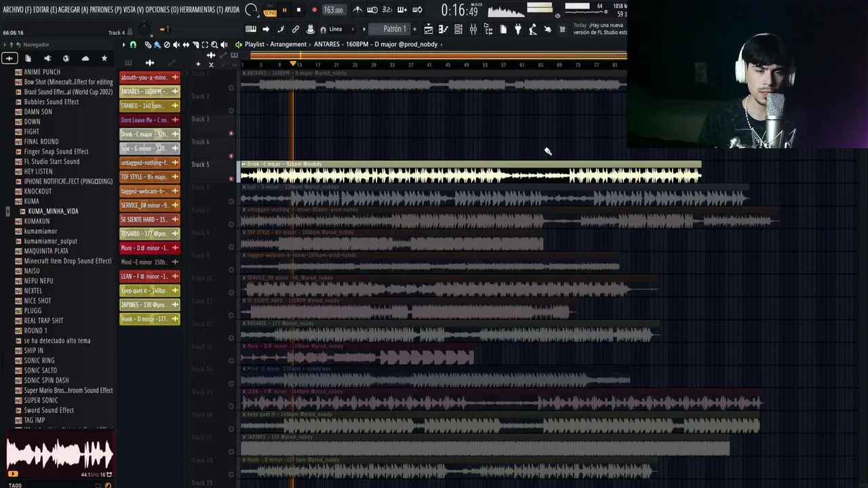Open the ARCHIVO menu
868x488 pixels.
pos(17,9)
